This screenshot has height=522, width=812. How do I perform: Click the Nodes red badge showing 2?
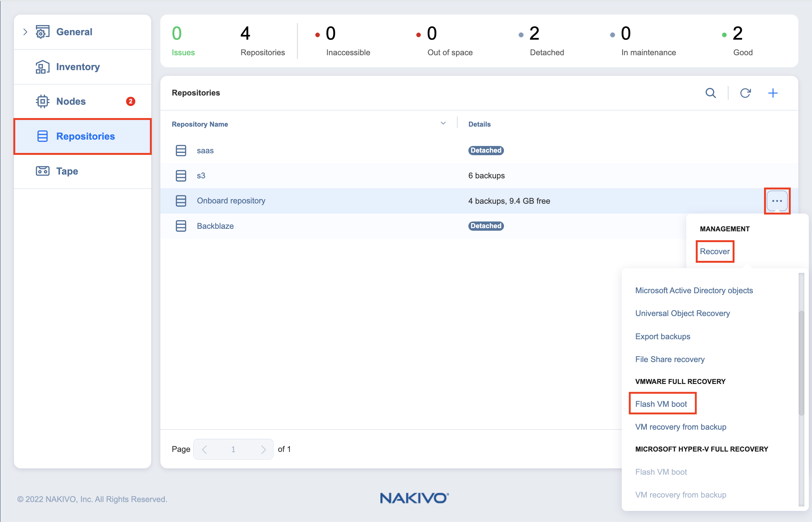click(131, 101)
